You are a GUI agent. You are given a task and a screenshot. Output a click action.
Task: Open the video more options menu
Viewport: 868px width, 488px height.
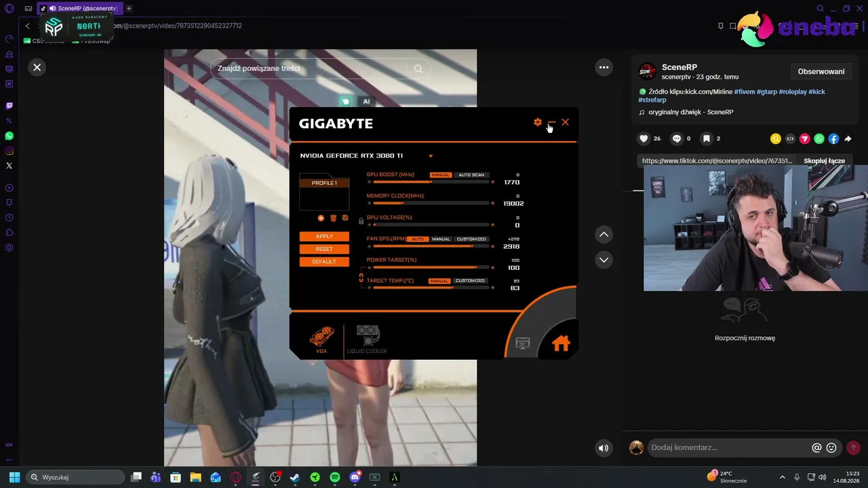point(604,67)
